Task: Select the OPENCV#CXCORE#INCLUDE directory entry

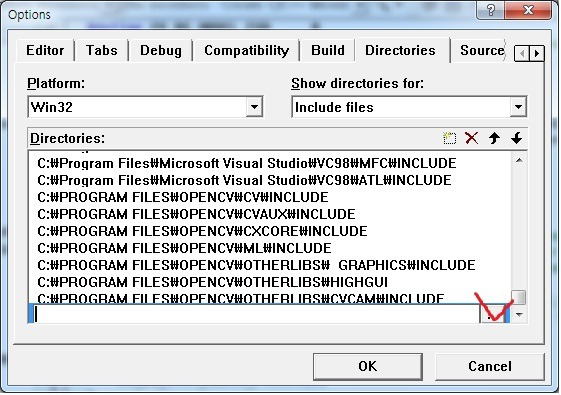Action: click(203, 231)
